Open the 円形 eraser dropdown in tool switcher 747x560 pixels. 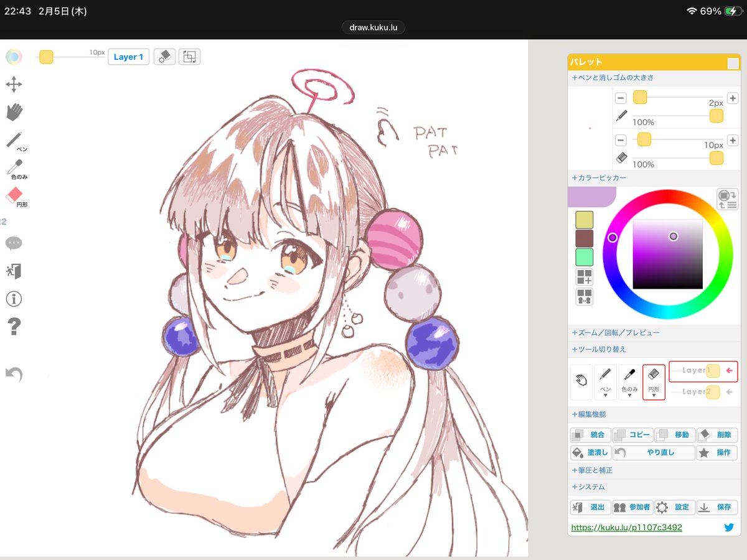click(654, 381)
